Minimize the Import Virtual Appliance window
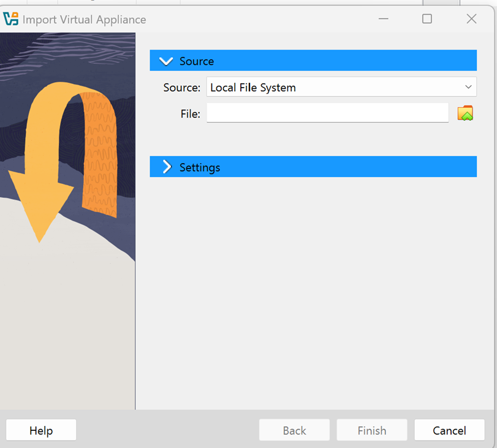The width and height of the screenshot is (497, 448). tap(384, 19)
